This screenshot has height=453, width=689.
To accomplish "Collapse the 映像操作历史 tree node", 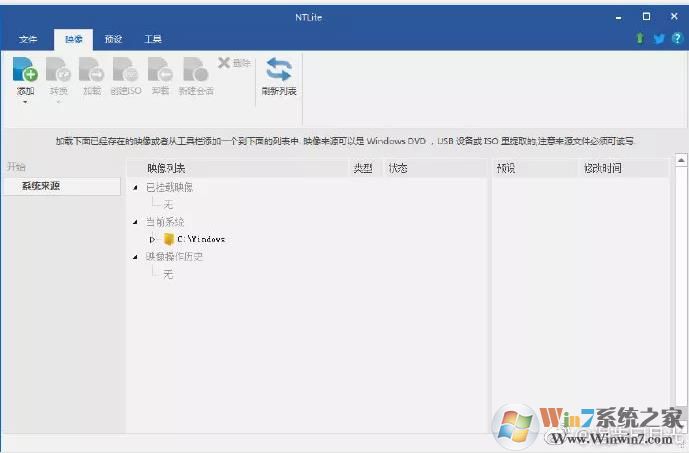I will tap(135, 257).
